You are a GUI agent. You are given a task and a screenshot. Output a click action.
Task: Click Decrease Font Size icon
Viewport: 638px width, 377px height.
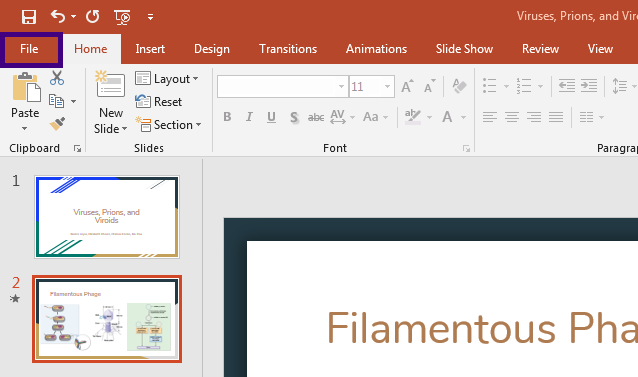430,86
